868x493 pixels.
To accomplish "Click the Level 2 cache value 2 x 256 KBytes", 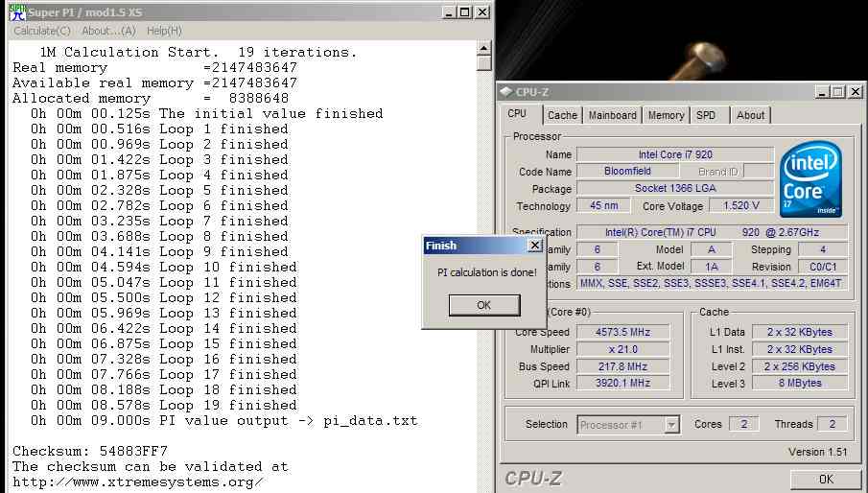I will click(799, 366).
